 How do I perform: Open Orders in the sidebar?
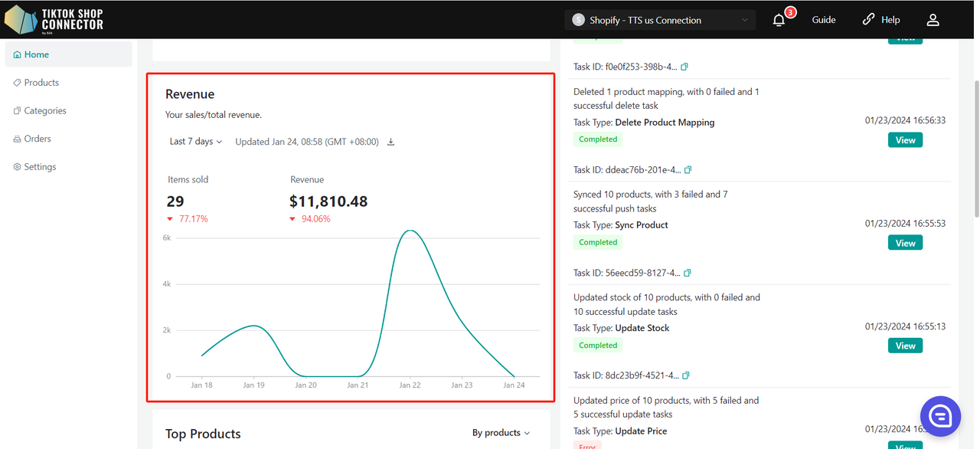coord(37,139)
